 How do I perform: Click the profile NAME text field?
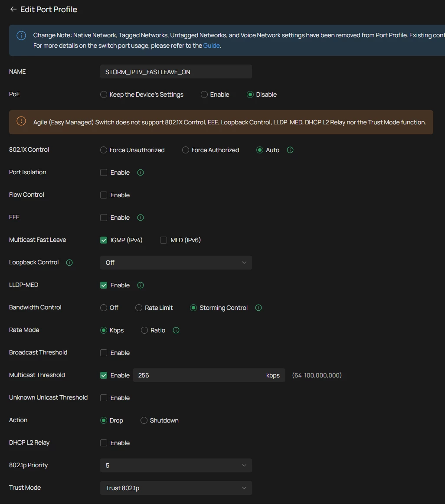[176, 72]
